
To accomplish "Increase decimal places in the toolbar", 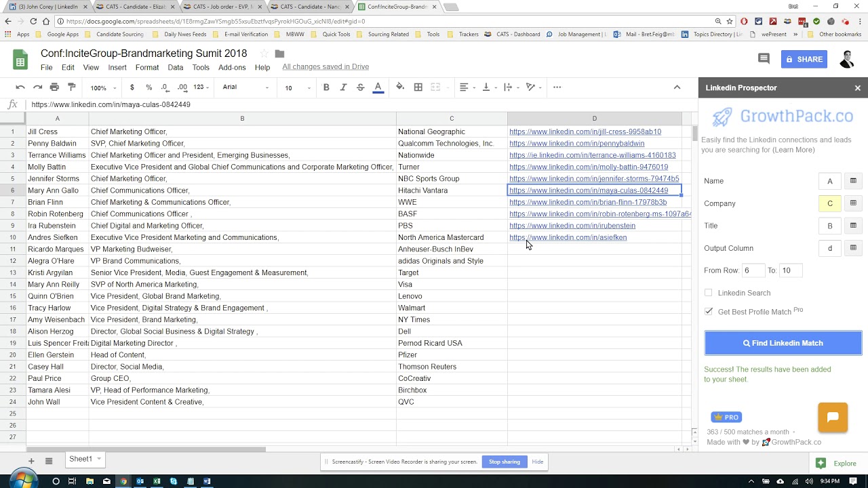I will [x=182, y=87].
